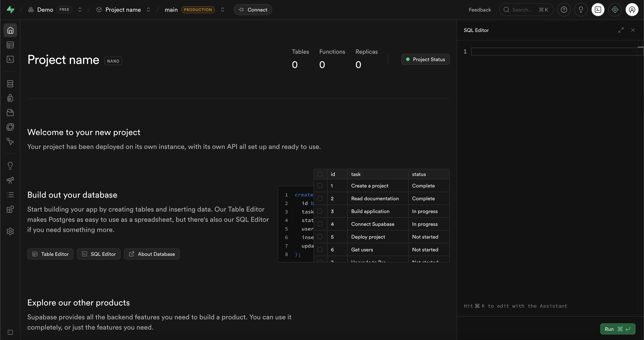
Task: Click into the SQL Editor line 1 input
Action: (554, 52)
